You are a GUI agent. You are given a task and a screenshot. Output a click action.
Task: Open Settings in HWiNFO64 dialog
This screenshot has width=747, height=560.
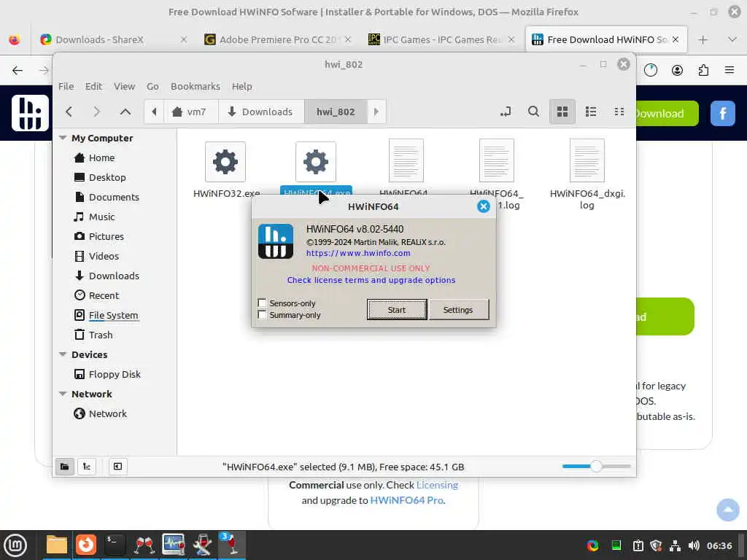(458, 310)
